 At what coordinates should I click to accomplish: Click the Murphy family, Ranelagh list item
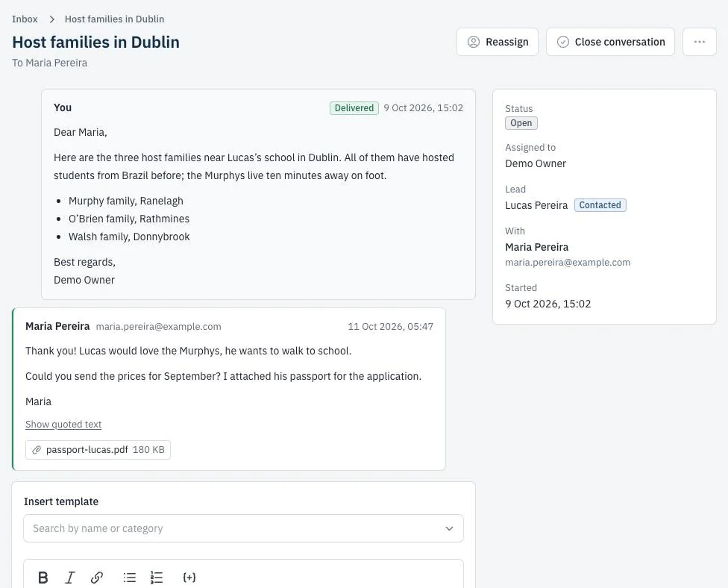coord(126,201)
